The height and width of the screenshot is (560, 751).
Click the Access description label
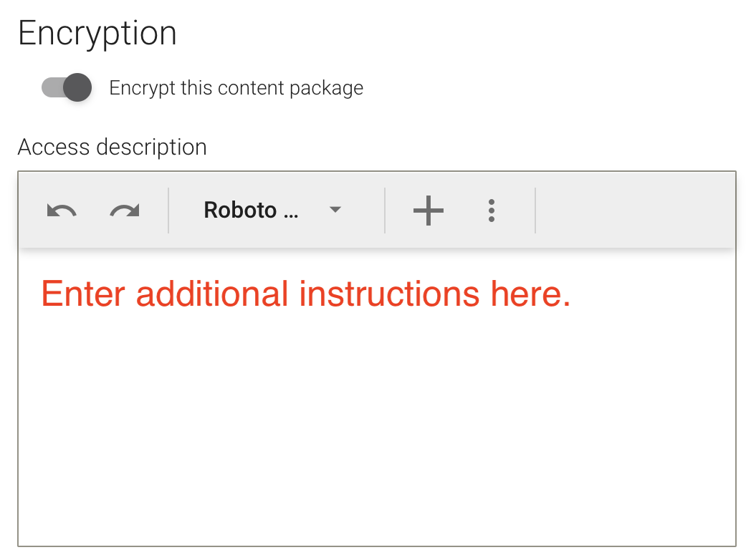point(112,147)
